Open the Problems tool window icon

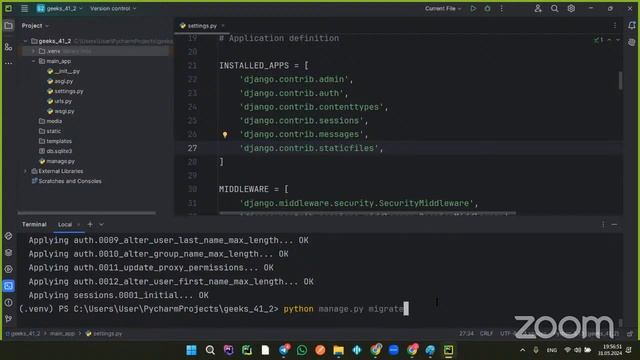pos(8,302)
